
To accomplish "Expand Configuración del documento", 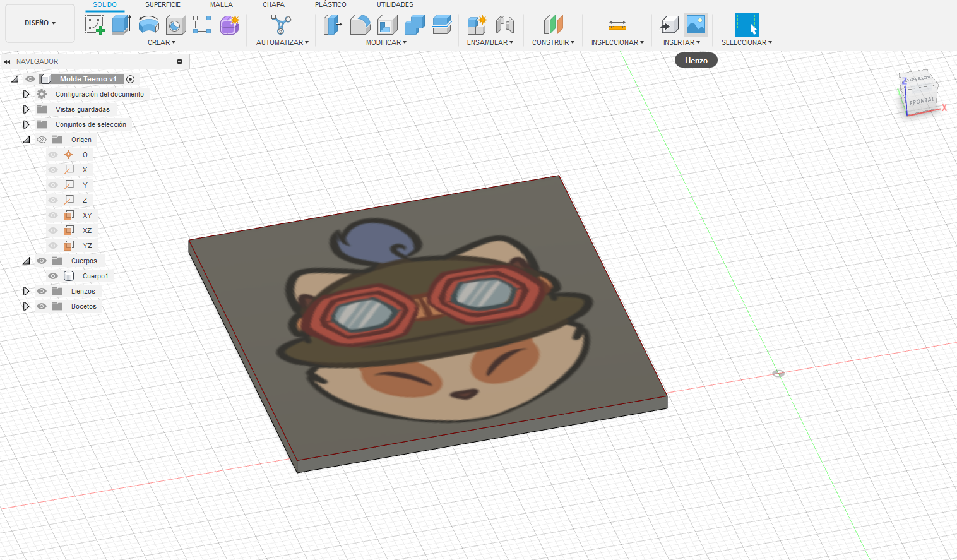I will click(26, 93).
